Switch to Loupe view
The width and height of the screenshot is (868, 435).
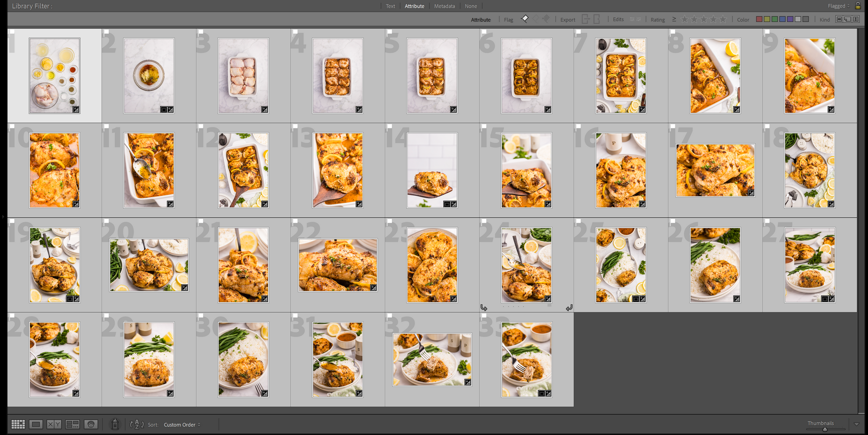(36, 424)
